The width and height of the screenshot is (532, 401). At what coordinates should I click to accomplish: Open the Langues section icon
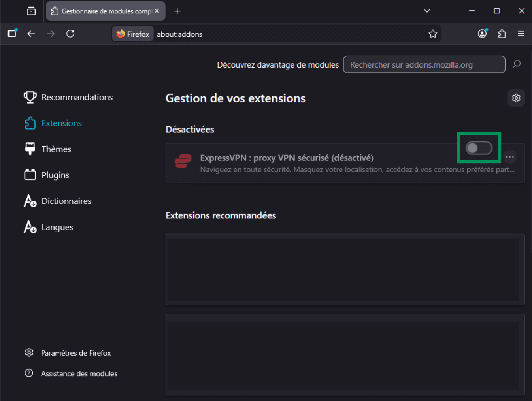pyautogui.click(x=30, y=227)
